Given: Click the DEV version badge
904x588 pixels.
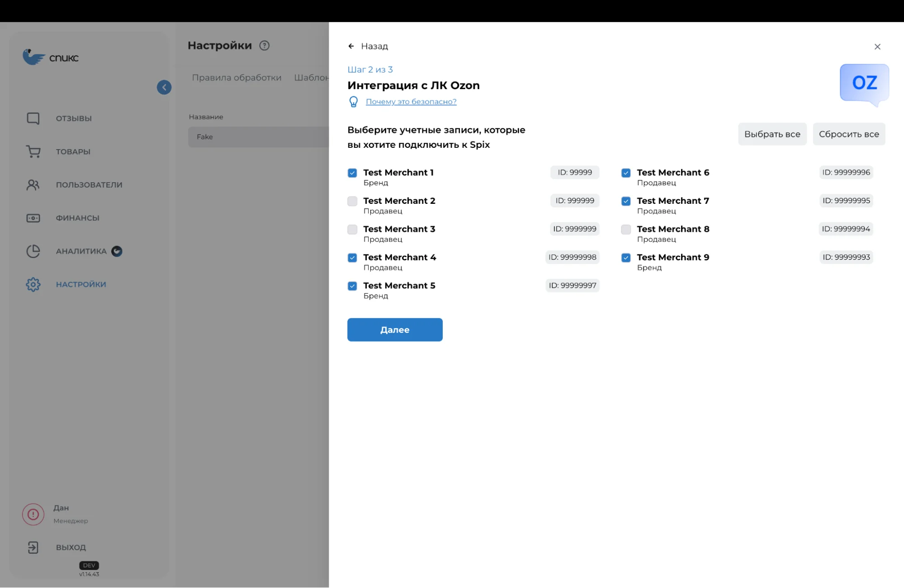Looking at the screenshot, I should coord(89,565).
